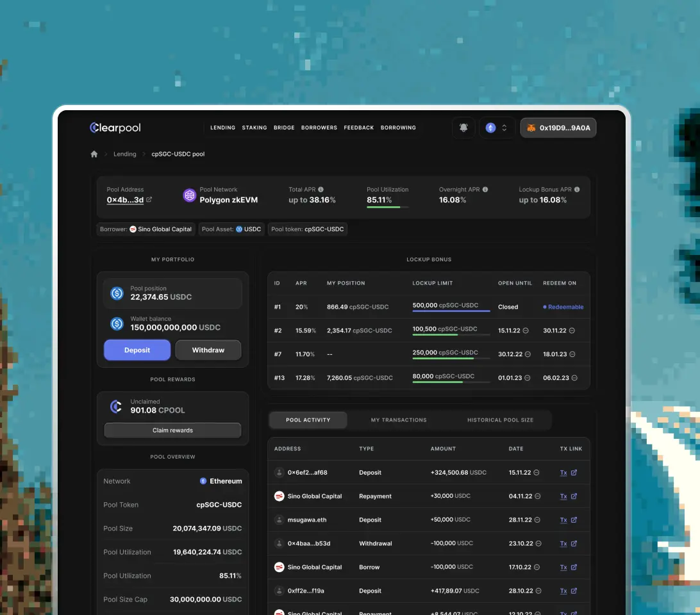Image resolution: width=700 pixels, height=615 pixels.
Task: Click avatar icon of 0x6ef2...af68
Action: (279, 473)
